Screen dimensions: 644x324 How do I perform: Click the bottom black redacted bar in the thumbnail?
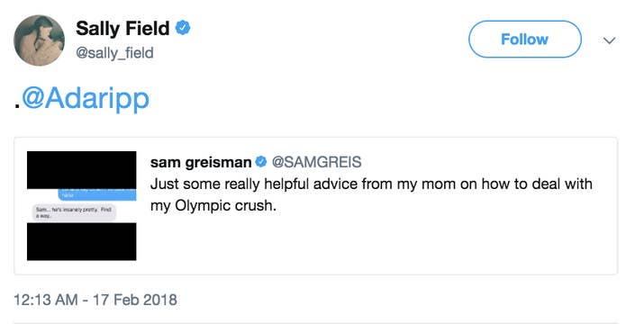click(x=82, y=241)
